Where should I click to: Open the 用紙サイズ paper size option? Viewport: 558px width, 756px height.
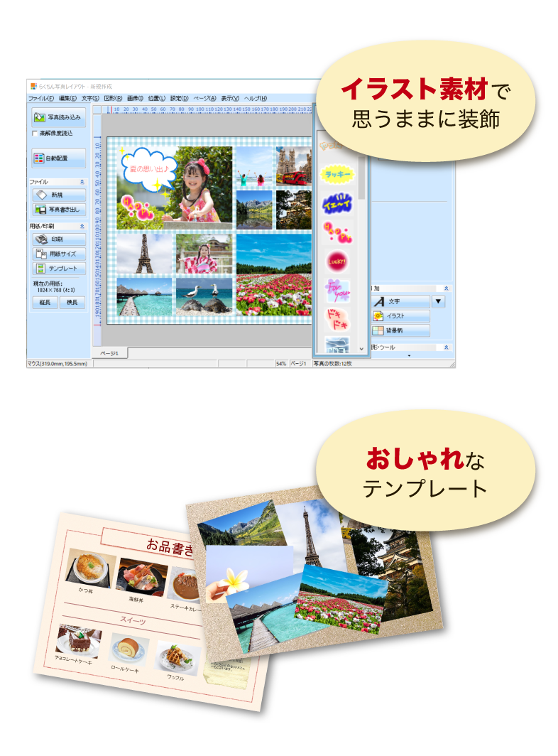(59, 254)
